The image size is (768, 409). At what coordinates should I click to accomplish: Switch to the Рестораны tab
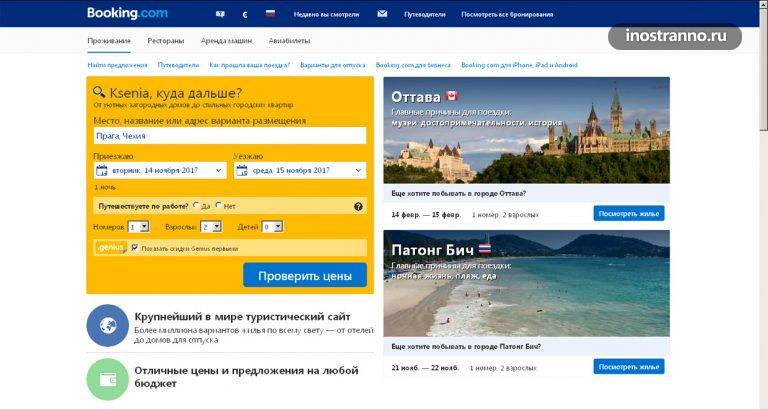point(166,41)
